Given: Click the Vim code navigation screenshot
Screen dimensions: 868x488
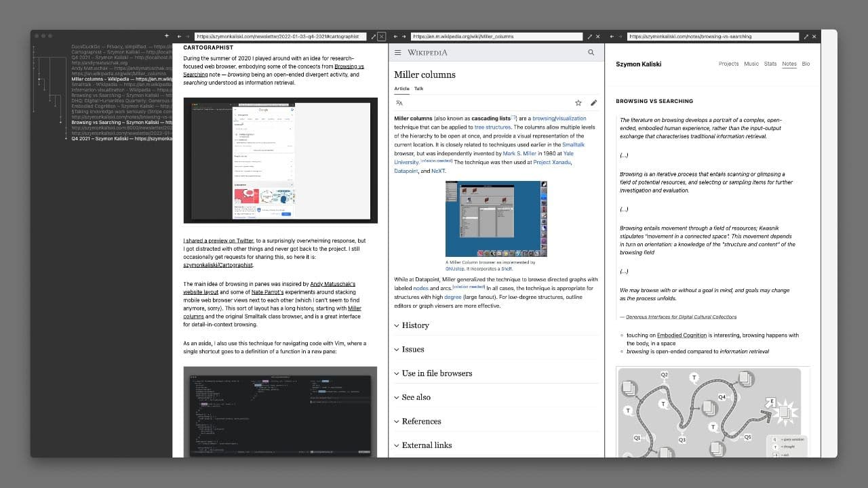Looking at the screenshot, I should pyautogui.click(x=280, y=412).
